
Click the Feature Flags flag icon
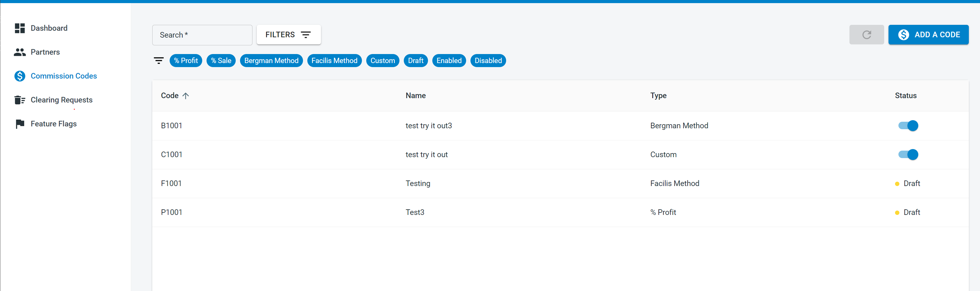click(x=20, y=124)
